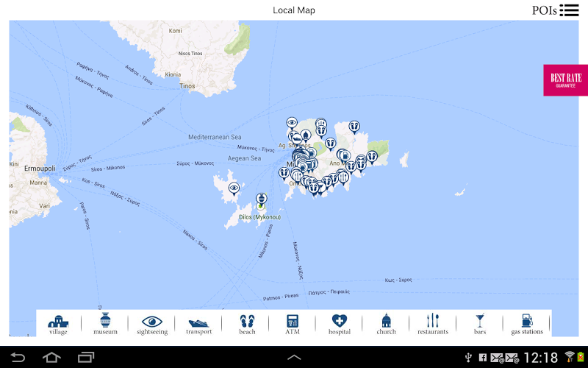Show hospital locations

point(340,325)
